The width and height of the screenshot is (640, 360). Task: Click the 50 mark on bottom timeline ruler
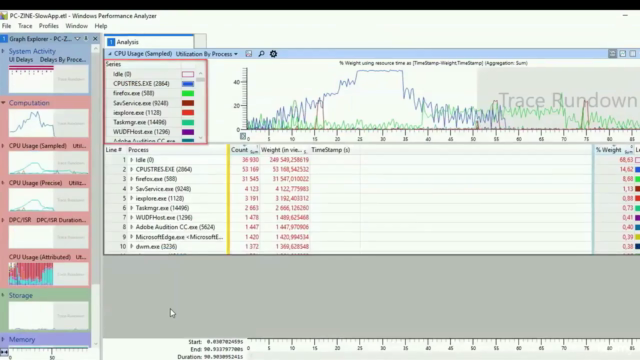pyautogui.click(x=473, y=348)
